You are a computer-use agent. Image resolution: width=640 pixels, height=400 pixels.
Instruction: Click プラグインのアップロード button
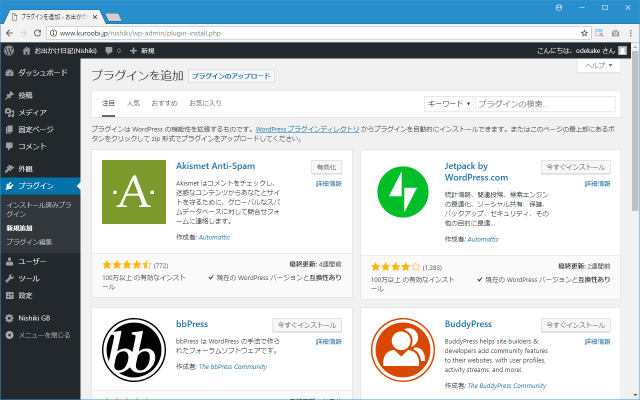coord(231,76)
